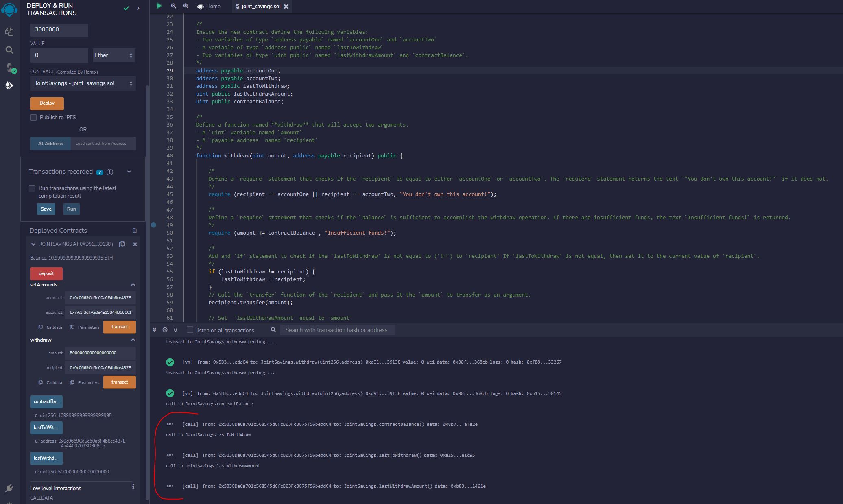Select the joint_savings.sol tab
Screen dimensions: 843x504
point(261,6)
